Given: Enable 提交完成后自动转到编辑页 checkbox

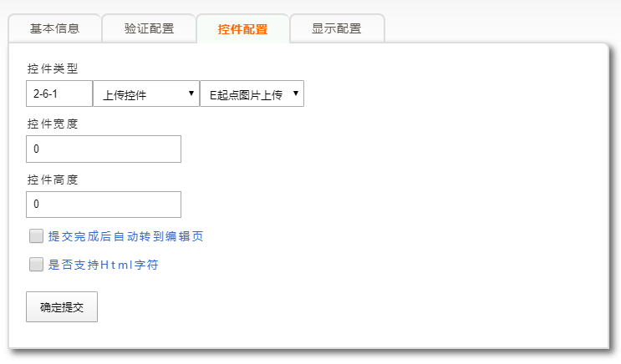Looking at the screenshot, I should 36,236.
